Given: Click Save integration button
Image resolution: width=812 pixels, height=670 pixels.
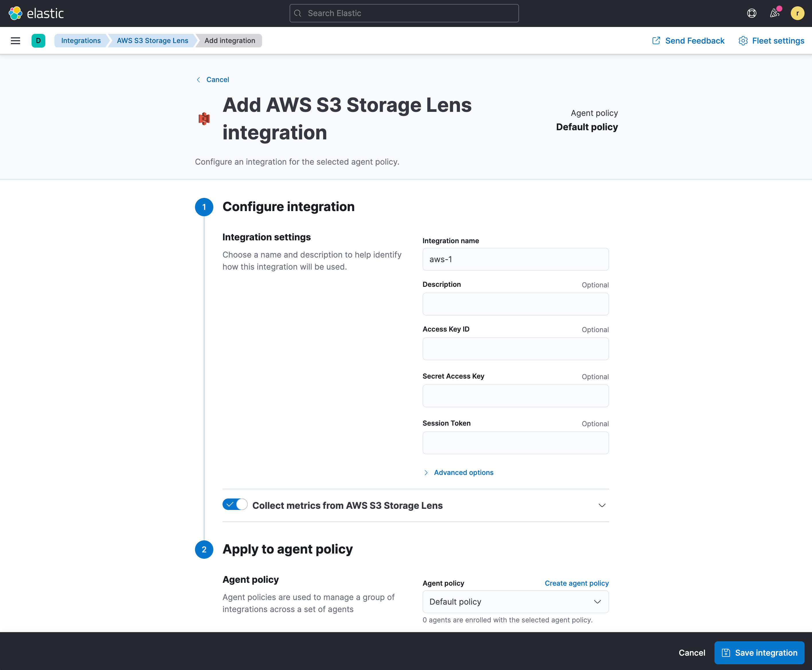Looking at the screenshot, I should [x=759, y=653].
